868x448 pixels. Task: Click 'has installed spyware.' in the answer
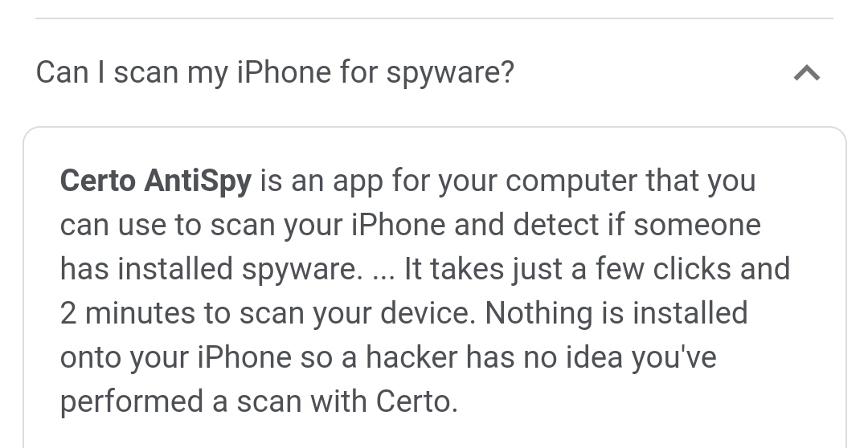211,269
